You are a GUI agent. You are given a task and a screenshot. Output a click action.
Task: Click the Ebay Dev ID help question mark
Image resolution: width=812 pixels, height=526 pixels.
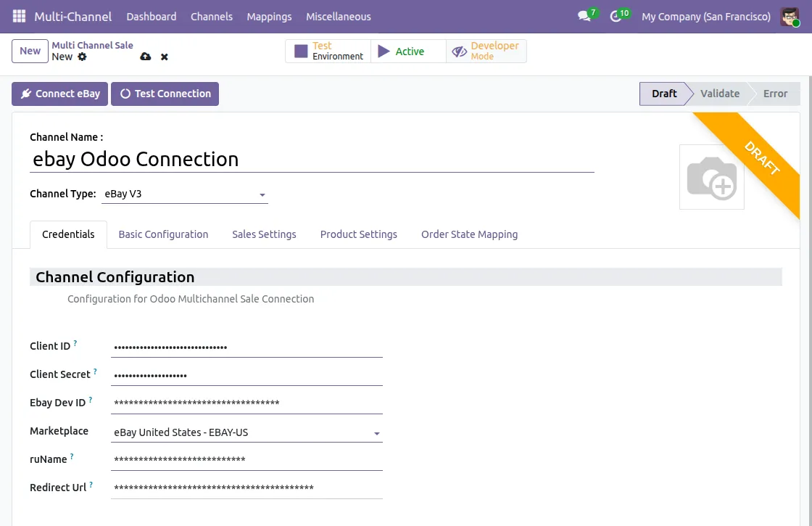91,400
